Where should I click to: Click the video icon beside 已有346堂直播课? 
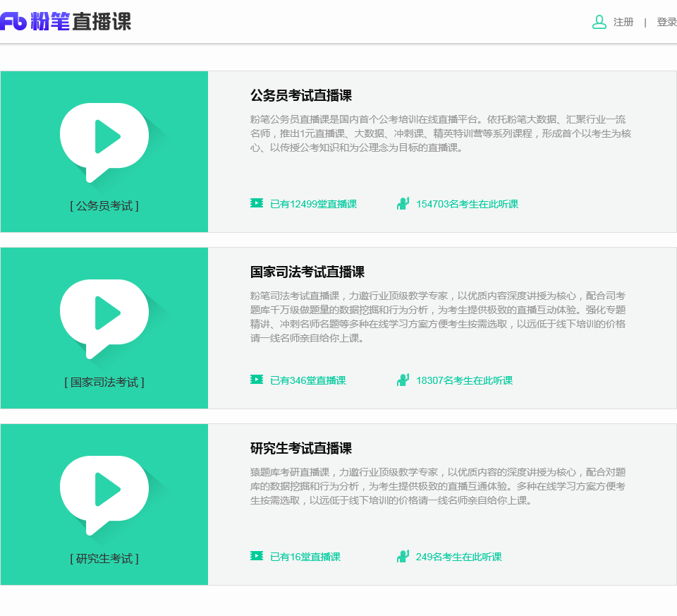tap(257, 380)
